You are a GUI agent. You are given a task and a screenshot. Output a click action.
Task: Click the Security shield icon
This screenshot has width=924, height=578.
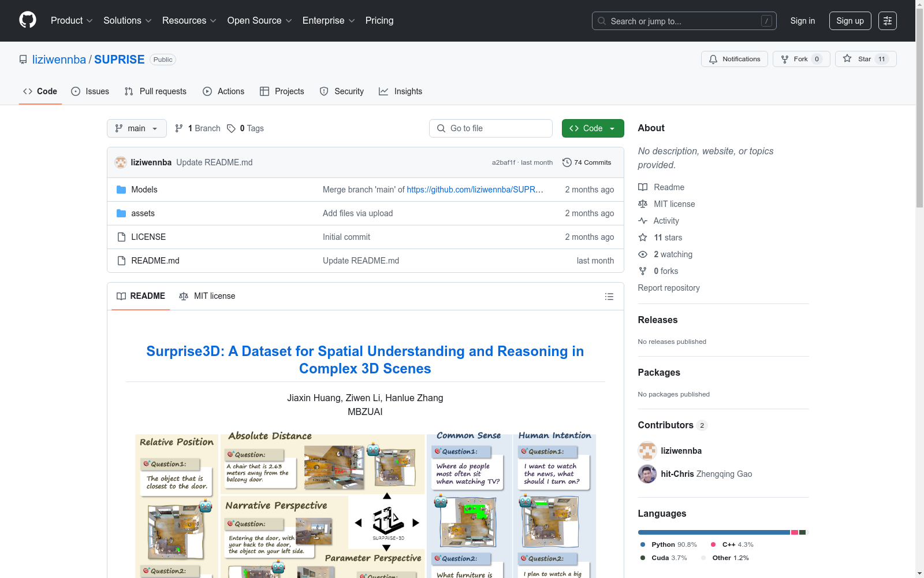point(324,91)
